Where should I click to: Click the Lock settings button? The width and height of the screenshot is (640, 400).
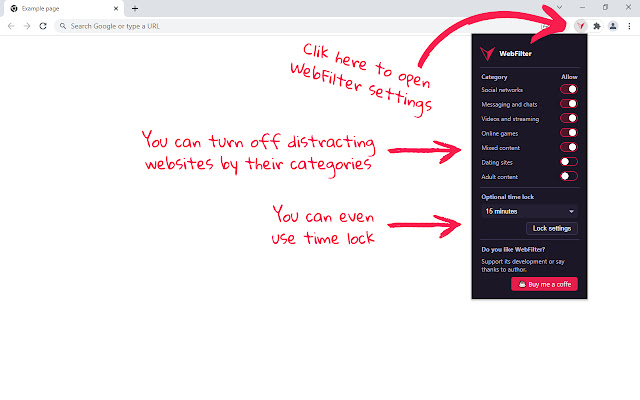pos(551,228)
